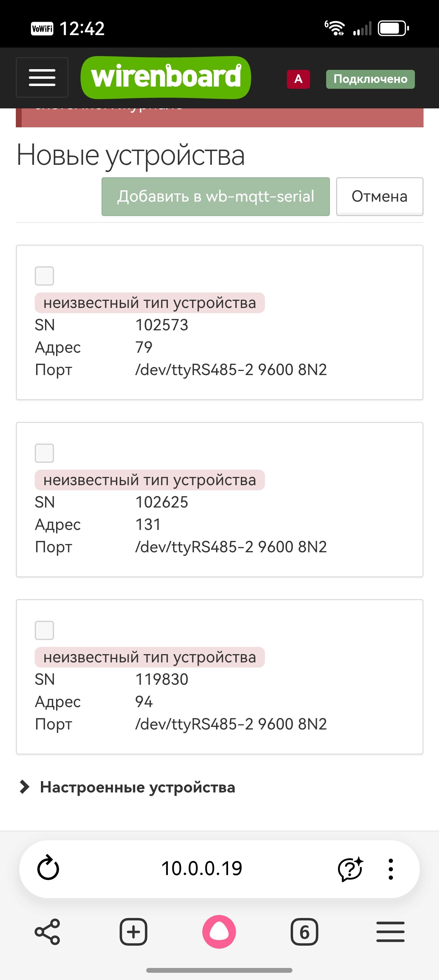Image resolution: width=439 pixels, height=980 pixels.
Task: Click the Подключено connection status badge
Action: coord(370,79)
